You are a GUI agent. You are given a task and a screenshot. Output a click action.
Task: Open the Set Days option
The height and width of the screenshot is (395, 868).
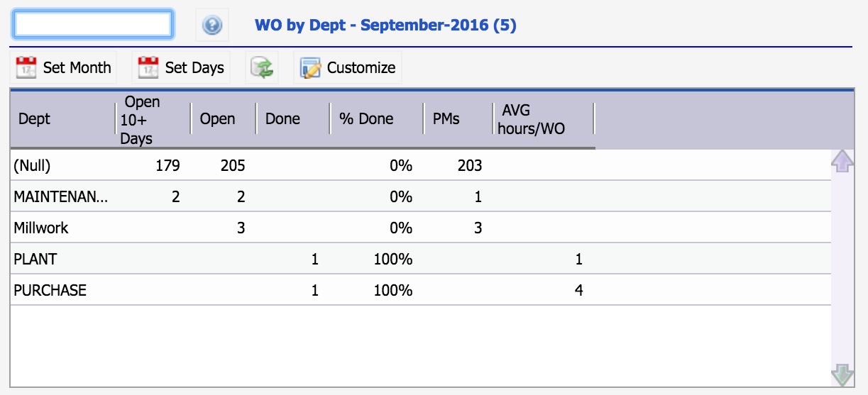coord(181,68)
